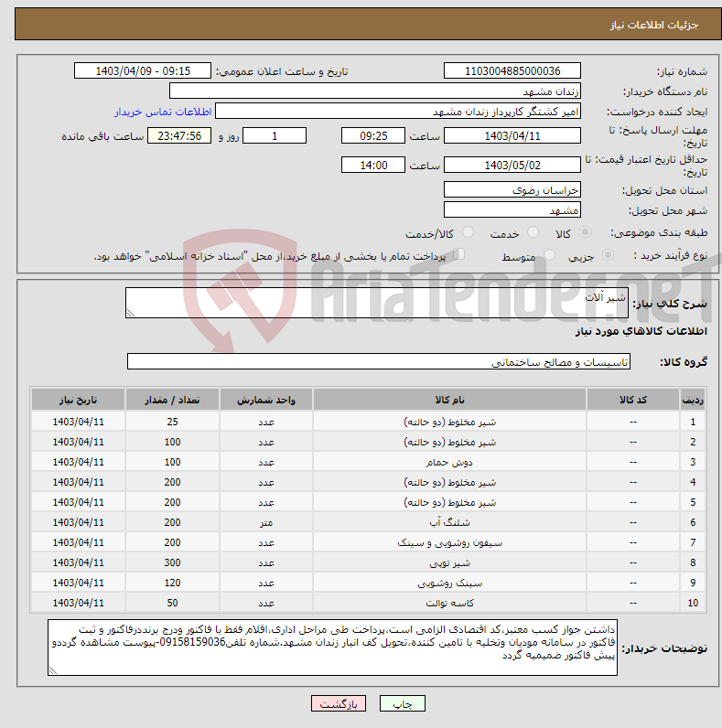Click the مشهد delivery city field
The width and height of the screenshot is (722, 728).
tap(512, 209)
